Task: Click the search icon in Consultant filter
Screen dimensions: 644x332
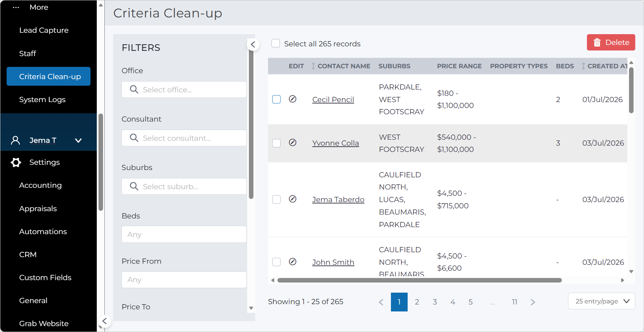Action: (134, 138)
